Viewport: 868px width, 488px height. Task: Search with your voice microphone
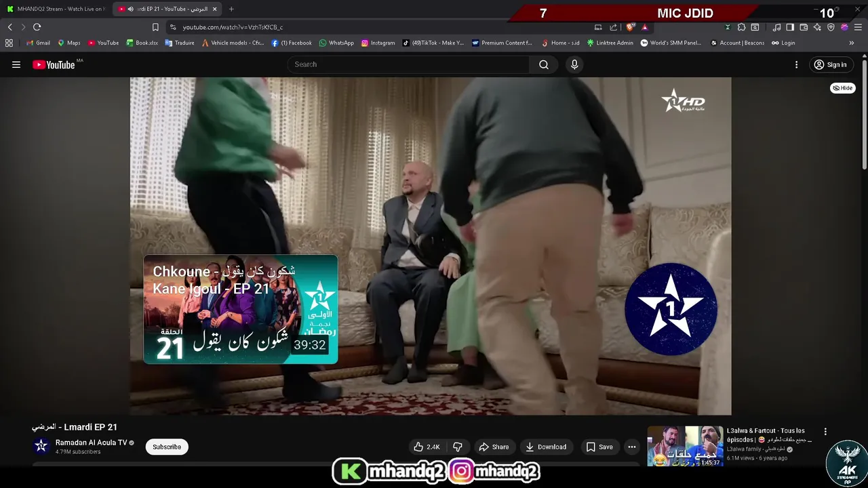pyautogui.click(x=574, y=64)
